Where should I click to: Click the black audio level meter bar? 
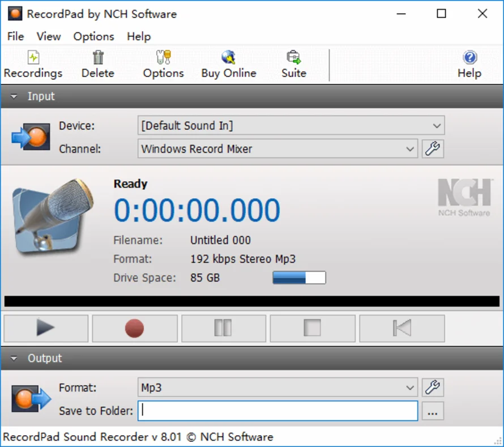coord(252,301)
